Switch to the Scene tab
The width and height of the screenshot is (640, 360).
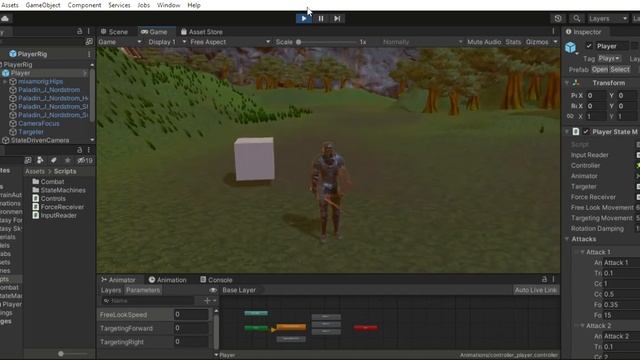click(114, 32)
